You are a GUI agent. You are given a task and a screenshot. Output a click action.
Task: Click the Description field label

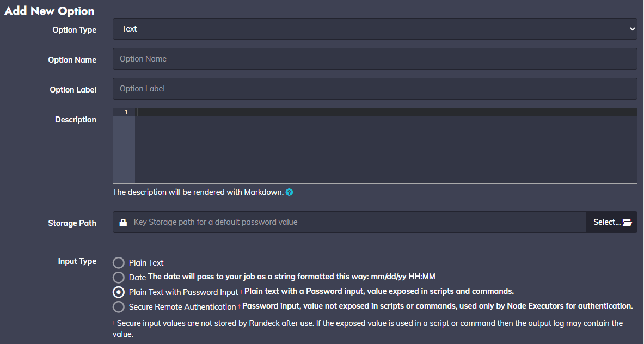(x=75, y=120)
